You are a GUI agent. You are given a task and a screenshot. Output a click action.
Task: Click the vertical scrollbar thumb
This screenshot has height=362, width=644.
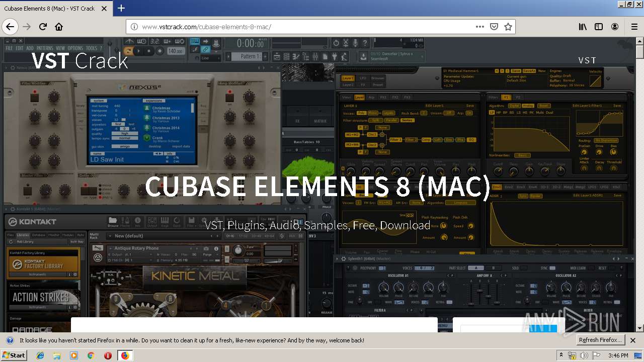click(639, 52)
